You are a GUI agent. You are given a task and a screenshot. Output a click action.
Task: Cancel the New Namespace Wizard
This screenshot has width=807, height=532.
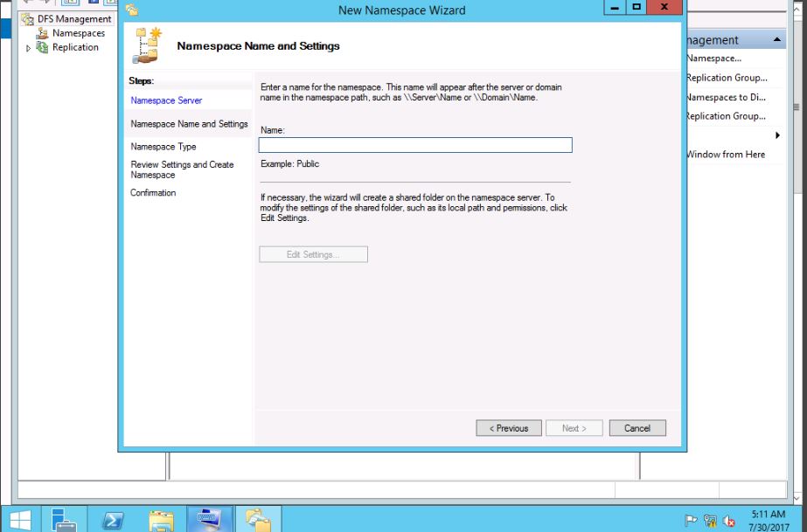click(x=637, y=428)
